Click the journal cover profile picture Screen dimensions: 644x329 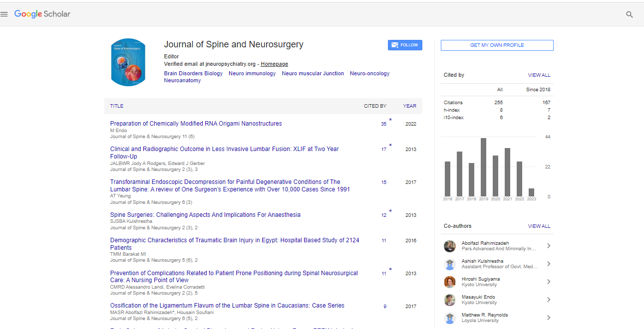click(x=128, y=62)
